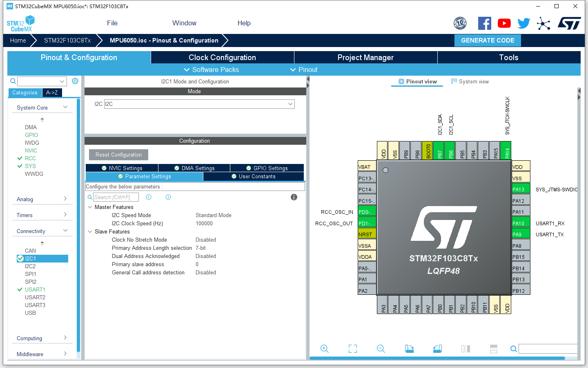Image resolution: width=588 pixels, height=368 pixels.
Task: Rotate chip clockwise icon
Action: pyautogui.click(x=409, y=349)
